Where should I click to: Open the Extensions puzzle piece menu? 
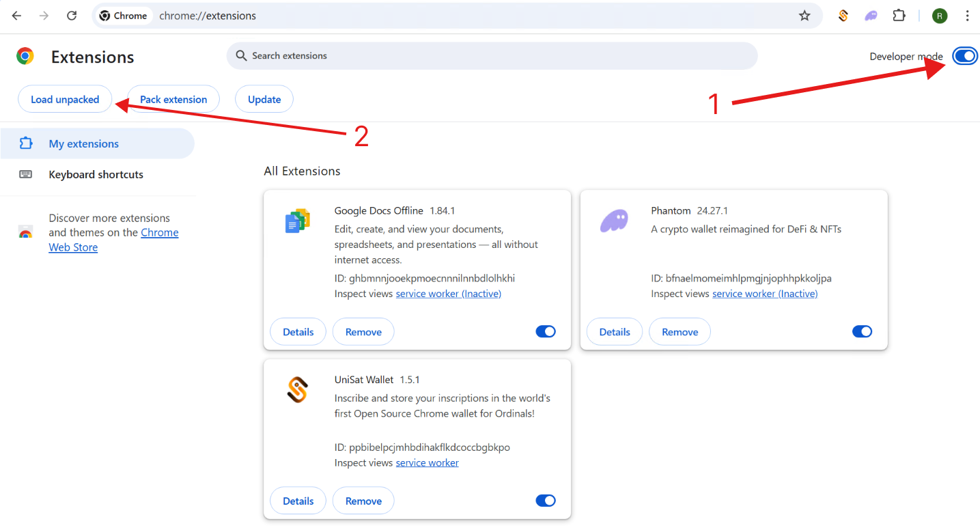pos(899,16)
